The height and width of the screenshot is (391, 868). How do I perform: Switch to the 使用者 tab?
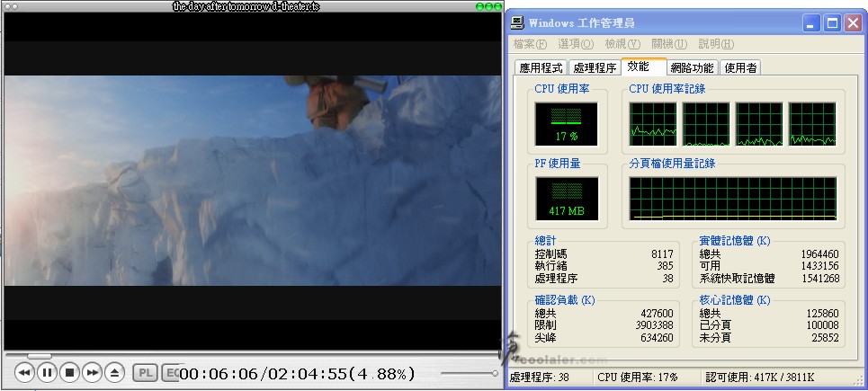point(740,67)
